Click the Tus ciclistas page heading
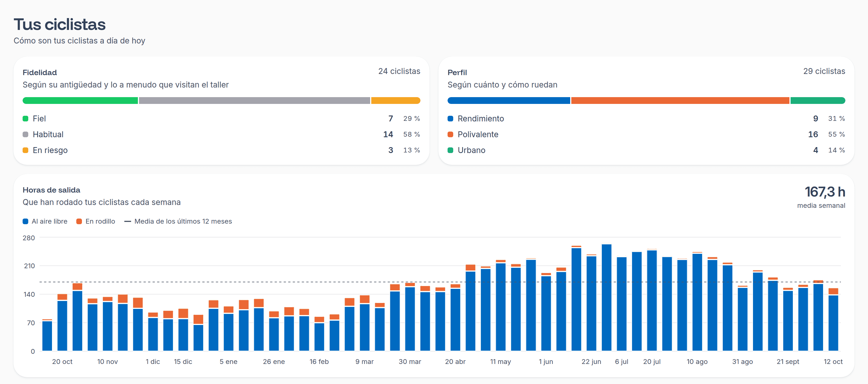868x384 pixels. 60,24
